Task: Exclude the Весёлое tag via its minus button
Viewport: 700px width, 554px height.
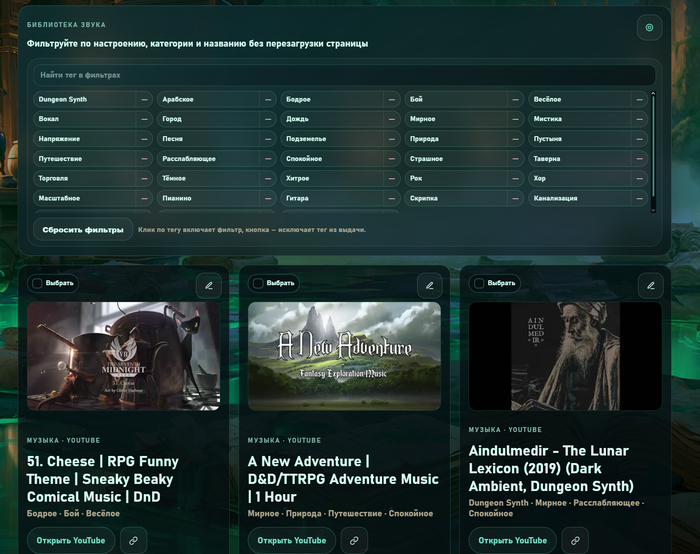Action: [x=639, y=100]
